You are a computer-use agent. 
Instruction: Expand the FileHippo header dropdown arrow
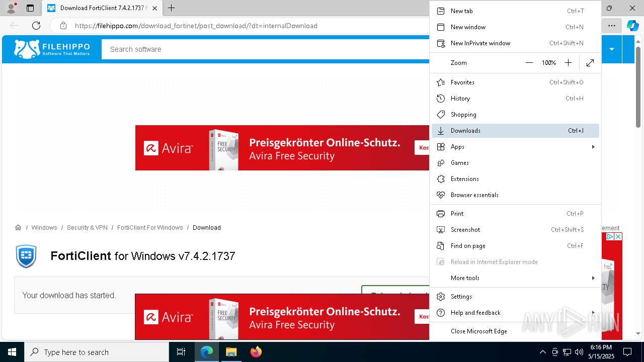tap(612, 49)
